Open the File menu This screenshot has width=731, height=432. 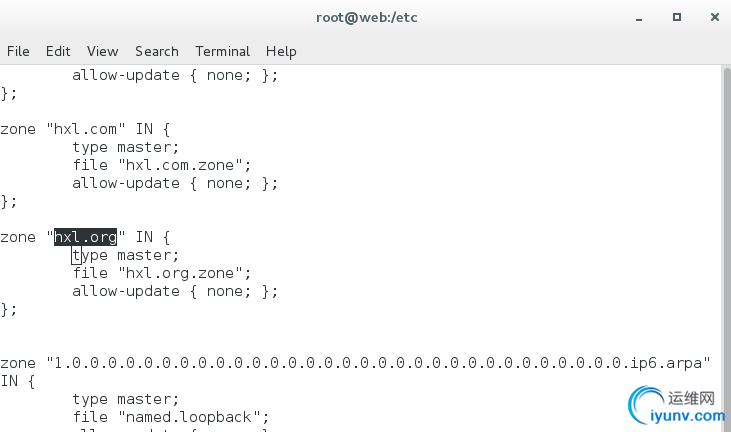(18, 51)
